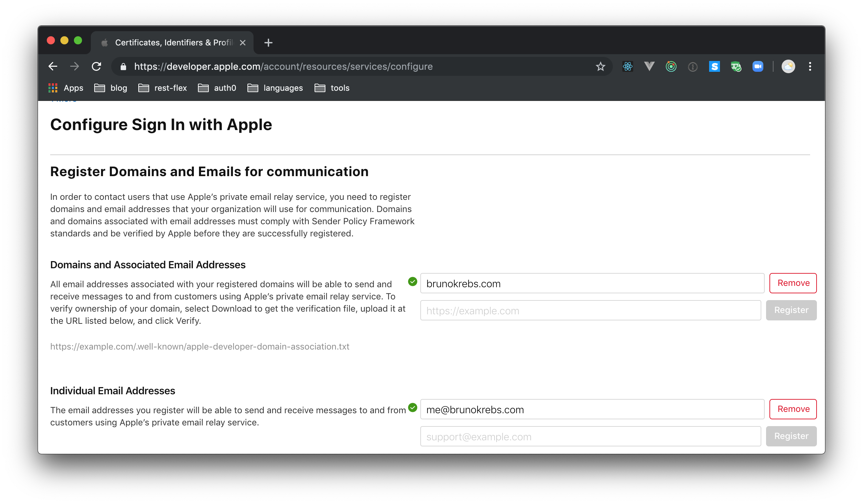Viewport: 863px width, 504px height.
Task: Click the Domains and Associated Email Addresses heading
Action: click(147, 265)
